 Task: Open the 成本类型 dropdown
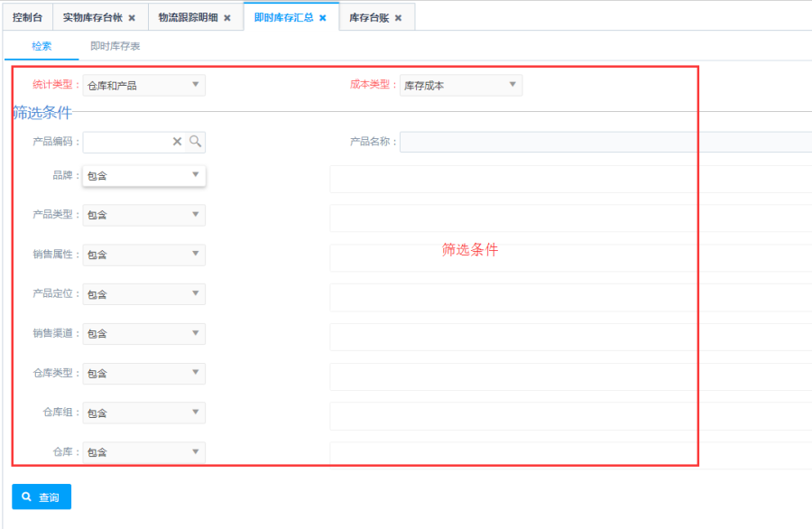[x=460, y=86]
